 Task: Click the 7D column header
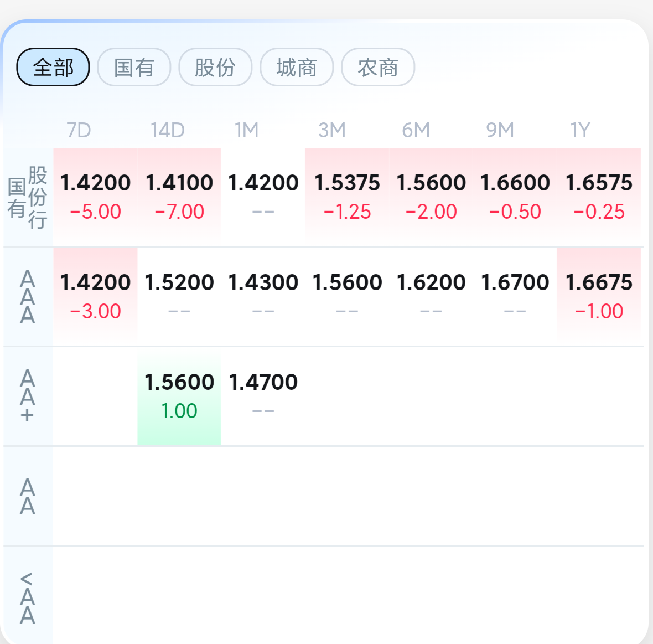click(x=79, y=130)
